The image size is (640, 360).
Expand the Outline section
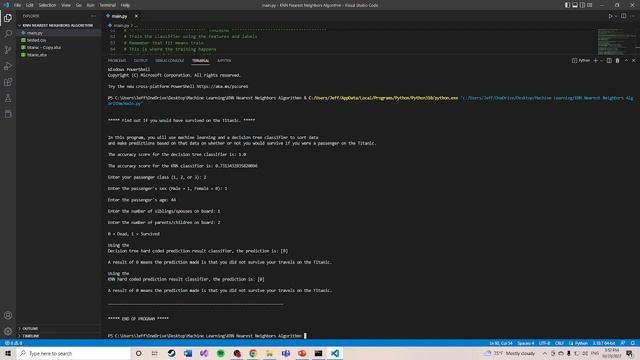(58, 328)
